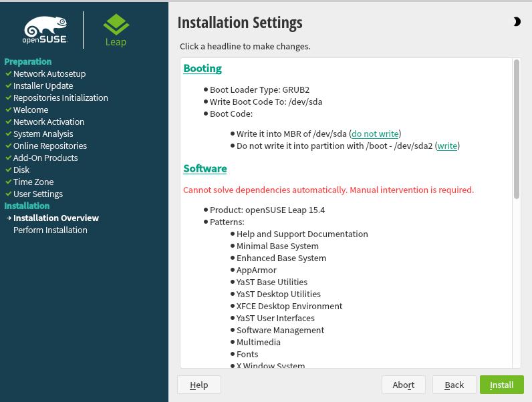
Task: Click the Network Autosetup checkmark icon
Action: point(9,73)
